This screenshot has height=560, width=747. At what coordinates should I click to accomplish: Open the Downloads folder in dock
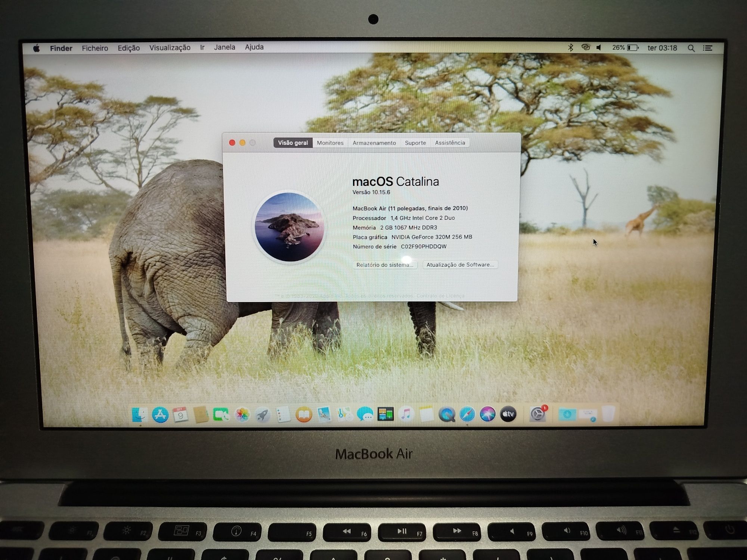(x=567, y=414)
